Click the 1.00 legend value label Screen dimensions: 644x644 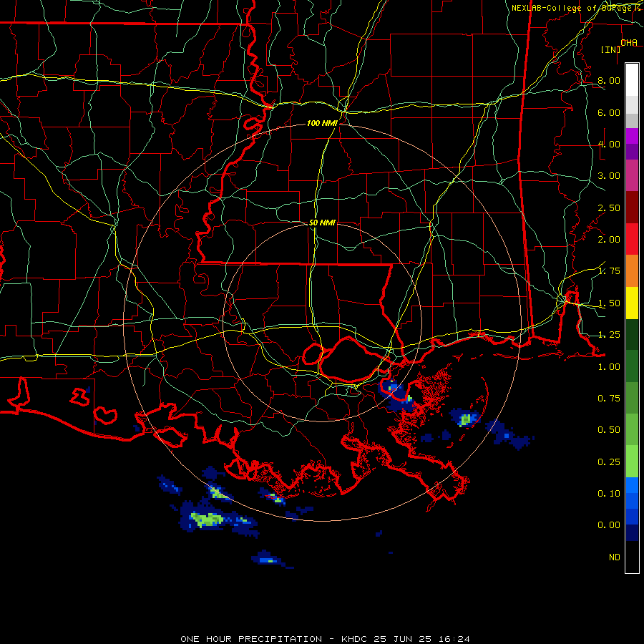tap(609, 367)
